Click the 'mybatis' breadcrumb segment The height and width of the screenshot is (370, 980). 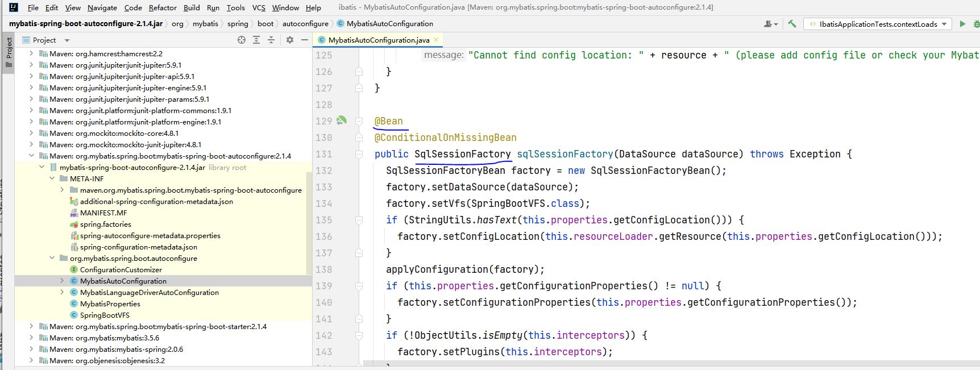(205, 23)
